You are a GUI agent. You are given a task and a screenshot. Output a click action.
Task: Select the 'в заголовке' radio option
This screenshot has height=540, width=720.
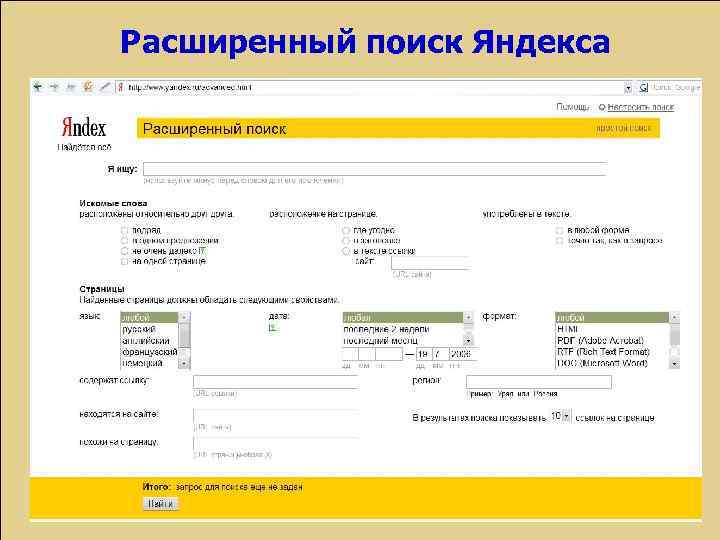click(346, 241)
